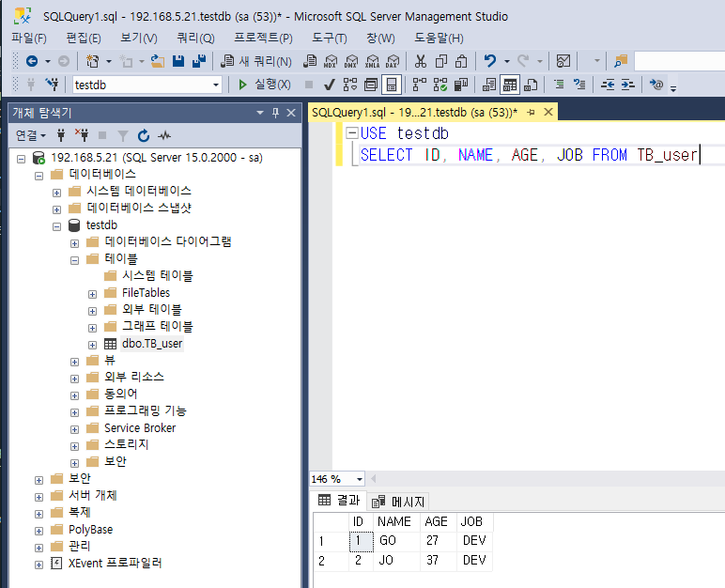
Task: Click the New Project icon
Action: click(x=92, y=61)
